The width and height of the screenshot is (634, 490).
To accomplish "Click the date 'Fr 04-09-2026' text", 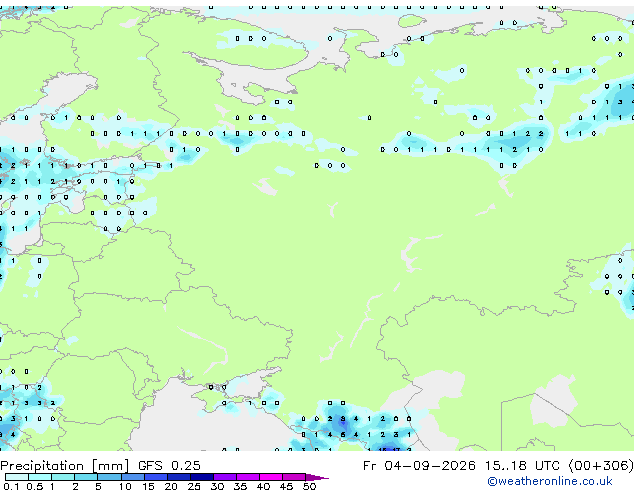I will tap(419, 466).
